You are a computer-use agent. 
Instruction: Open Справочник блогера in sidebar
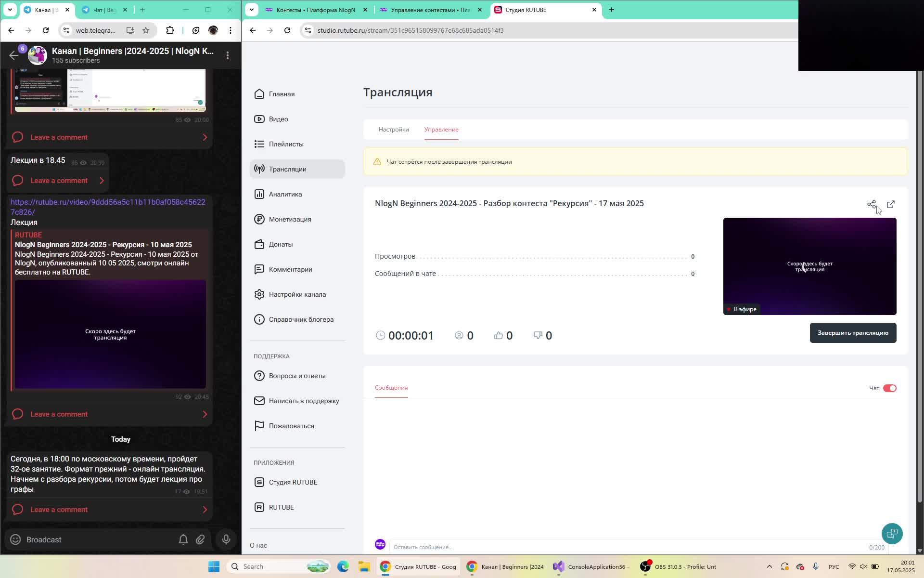(294, 319)
